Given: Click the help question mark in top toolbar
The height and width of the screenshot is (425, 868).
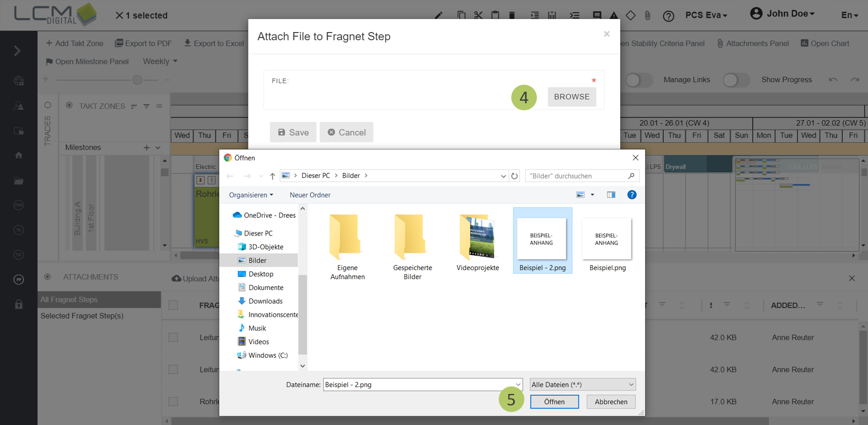Looking at the screenshot, I should point(668,16).
